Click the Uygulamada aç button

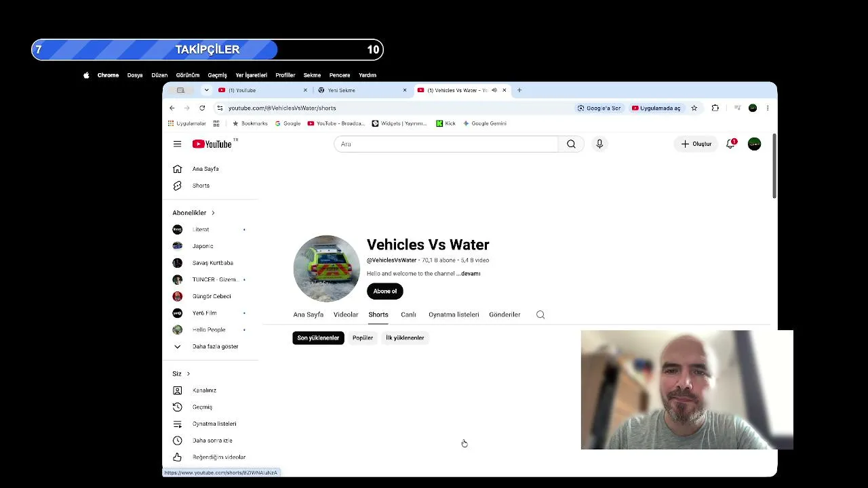tap(656, 108)
